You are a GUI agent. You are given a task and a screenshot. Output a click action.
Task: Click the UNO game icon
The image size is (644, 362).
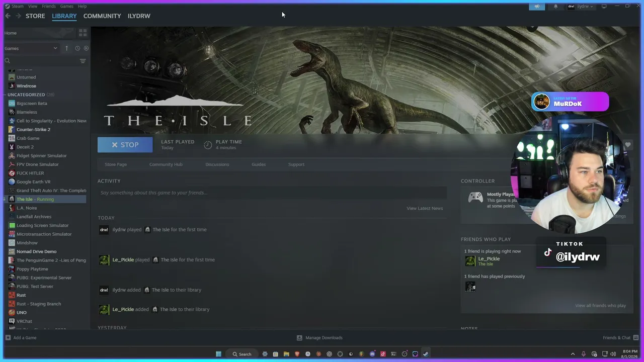pos(12,313)
